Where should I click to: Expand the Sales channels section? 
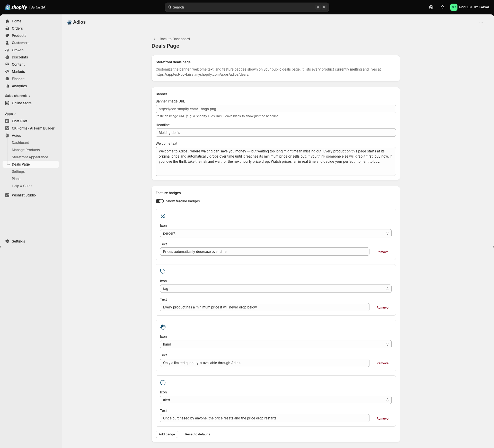[18, 96]
